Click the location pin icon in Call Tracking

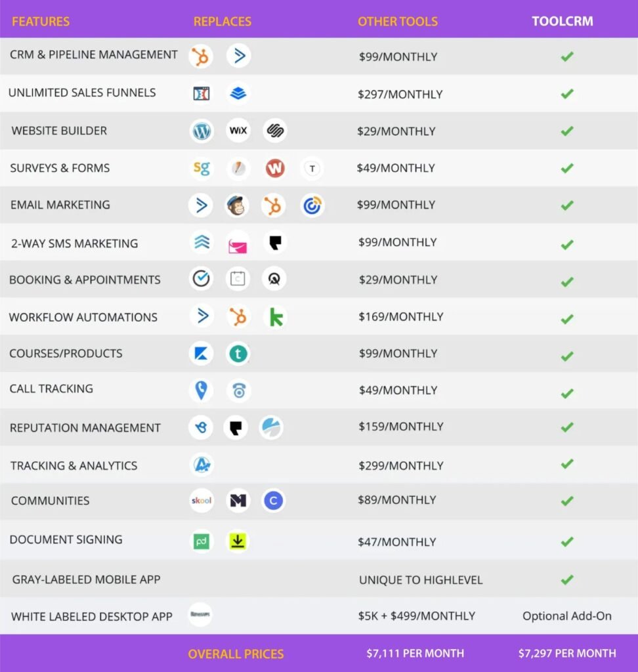click(201, 390)
